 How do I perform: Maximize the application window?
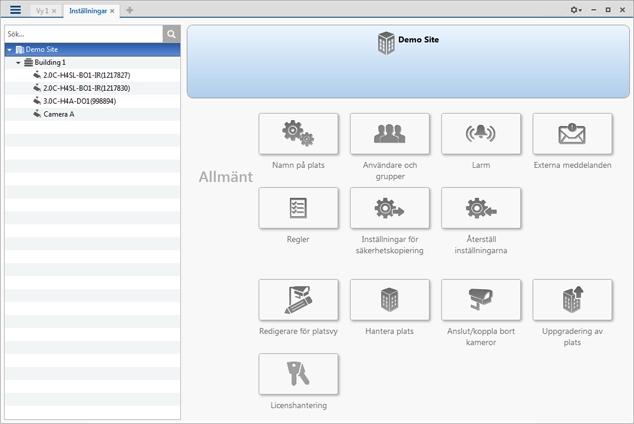(x=608, y=10)
